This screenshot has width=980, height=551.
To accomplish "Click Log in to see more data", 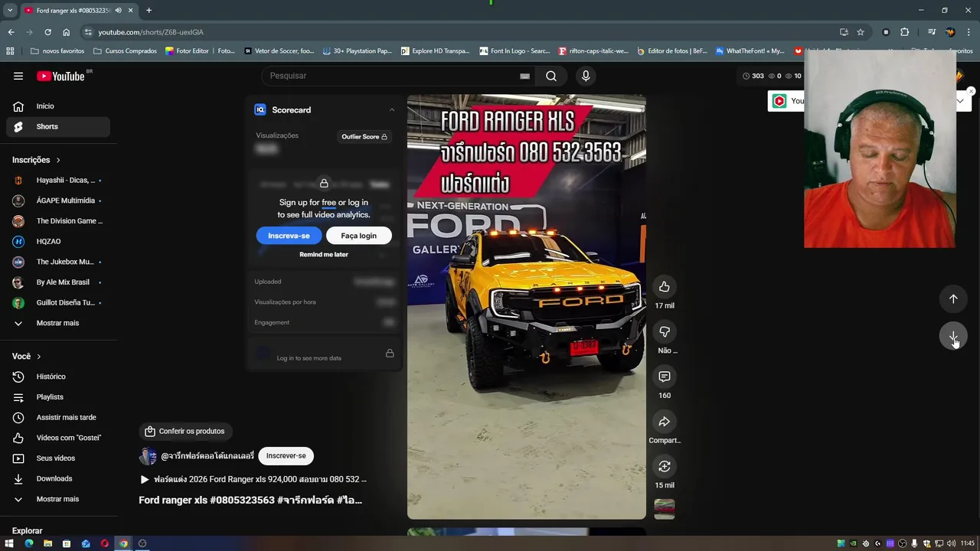I will point(309,358).
